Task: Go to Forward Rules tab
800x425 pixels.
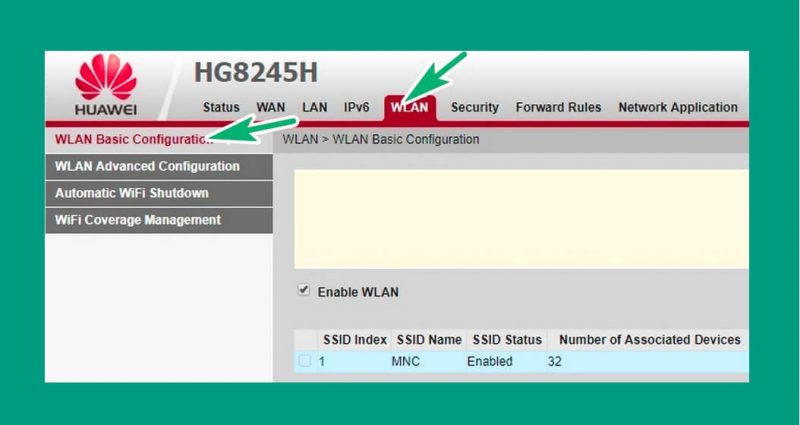Action: (558, 108)
